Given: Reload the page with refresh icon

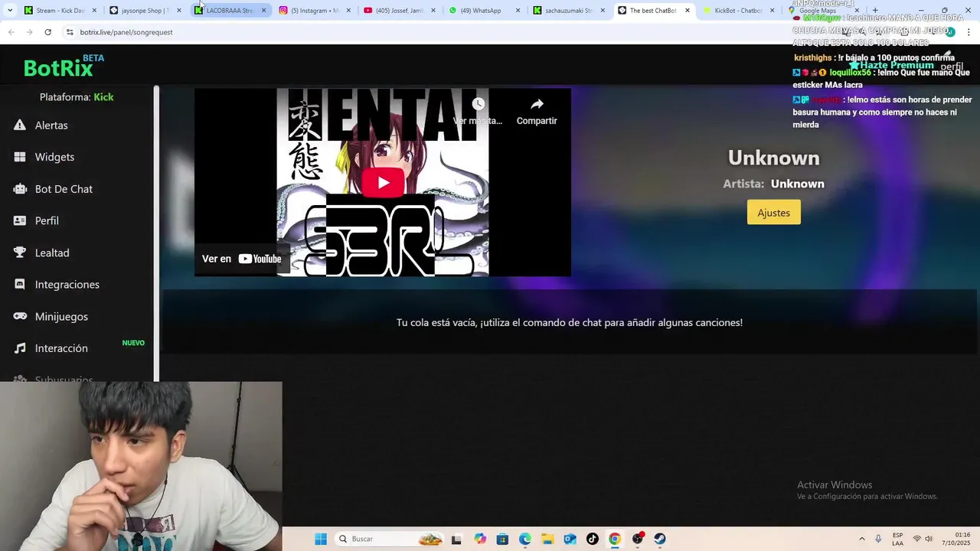Looking at the screenshot, I should coord(47,32).
